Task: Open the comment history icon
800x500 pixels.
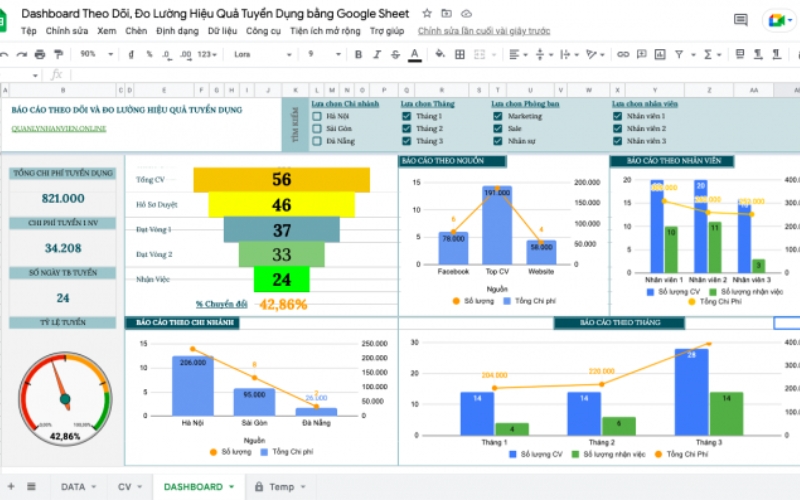Action: [x=740, y=19]
